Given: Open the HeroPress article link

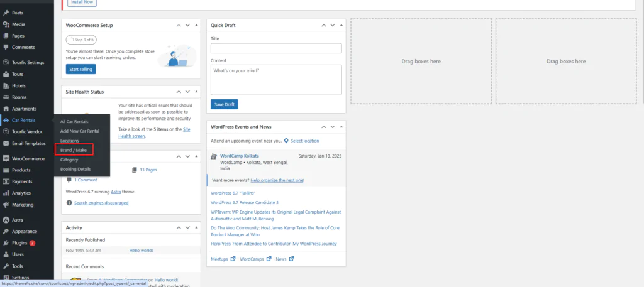Looking at the screenshot, I should (274, 244).
